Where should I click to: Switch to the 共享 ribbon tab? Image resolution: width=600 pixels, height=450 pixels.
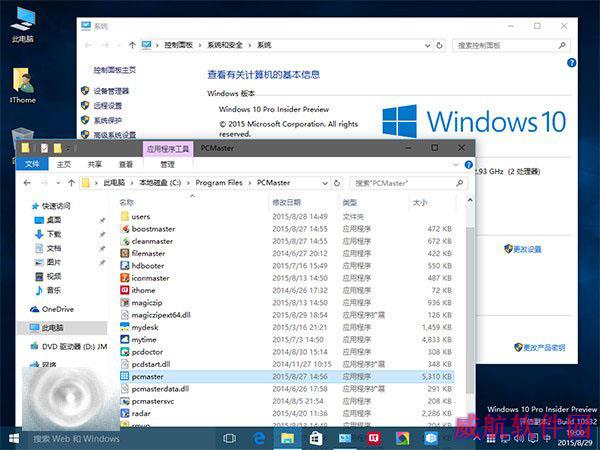tap(95, 165)
